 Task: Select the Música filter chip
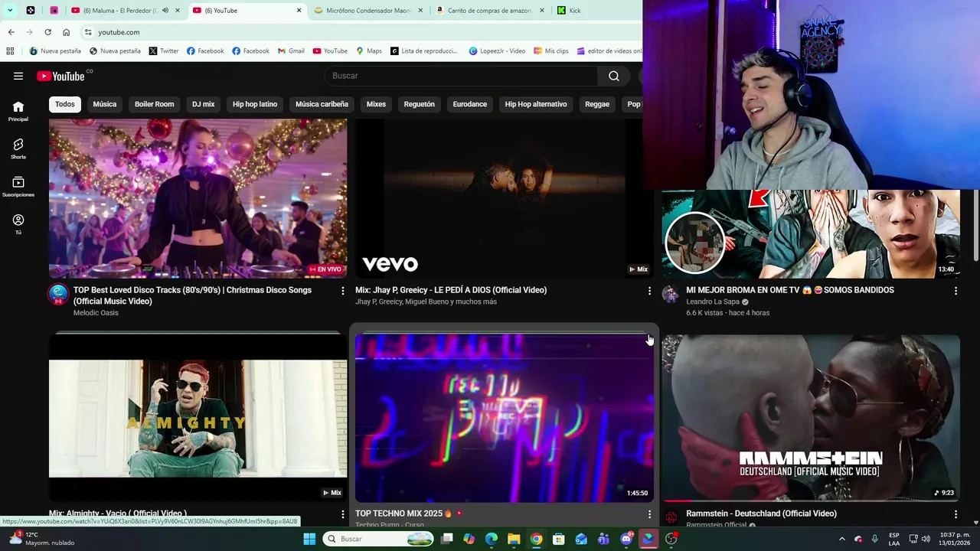tap(105, 104)
